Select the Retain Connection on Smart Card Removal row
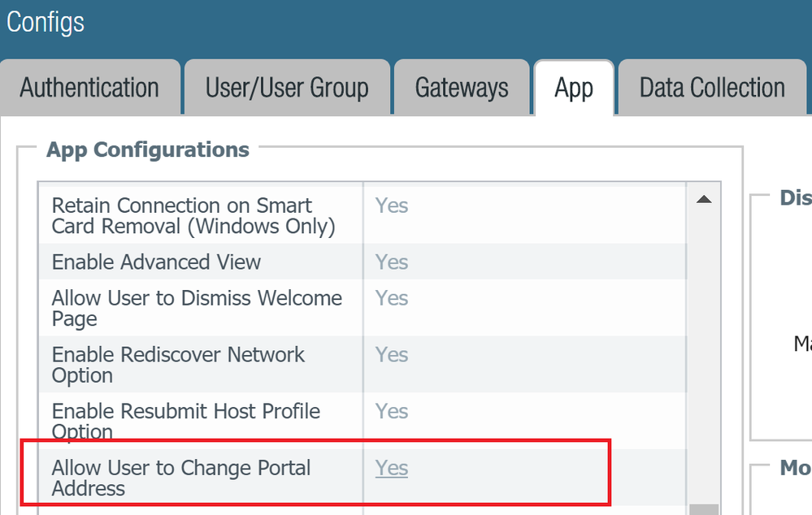Screen dimensions: 812x515 point(193,216)
